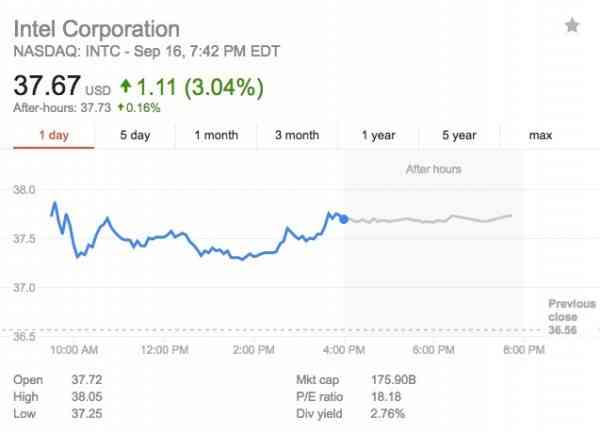The height and width of the screenshot is (432, 600).
Task: Open the 1 month chart range
Action: (216, 136)
